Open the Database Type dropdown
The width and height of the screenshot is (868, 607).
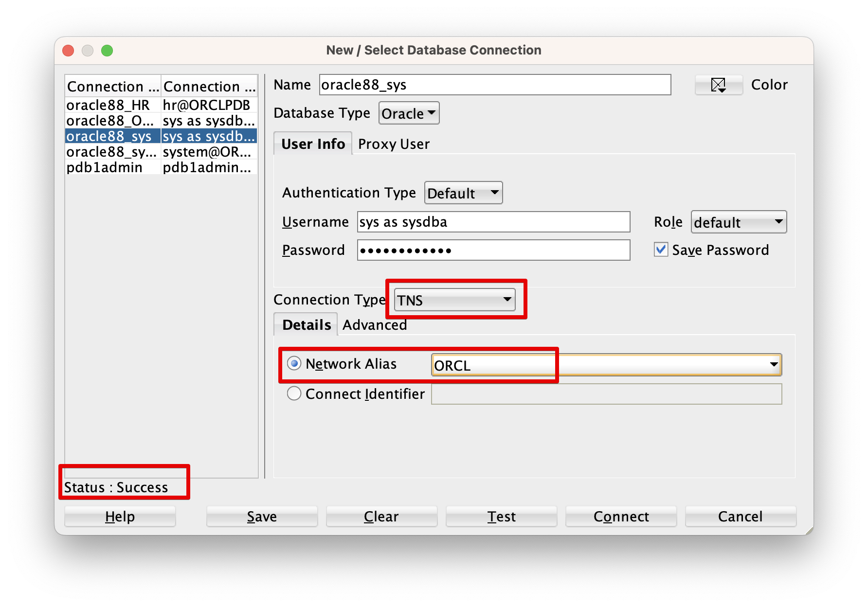(x=409, y=113)
